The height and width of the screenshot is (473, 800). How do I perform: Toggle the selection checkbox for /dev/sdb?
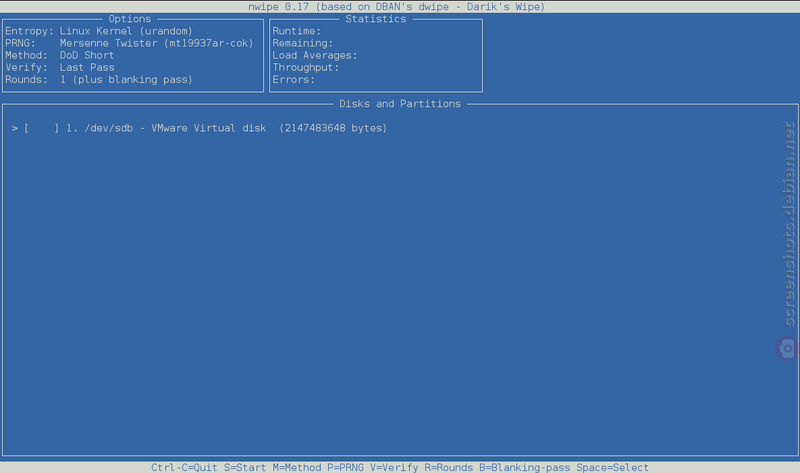[41, 128]
